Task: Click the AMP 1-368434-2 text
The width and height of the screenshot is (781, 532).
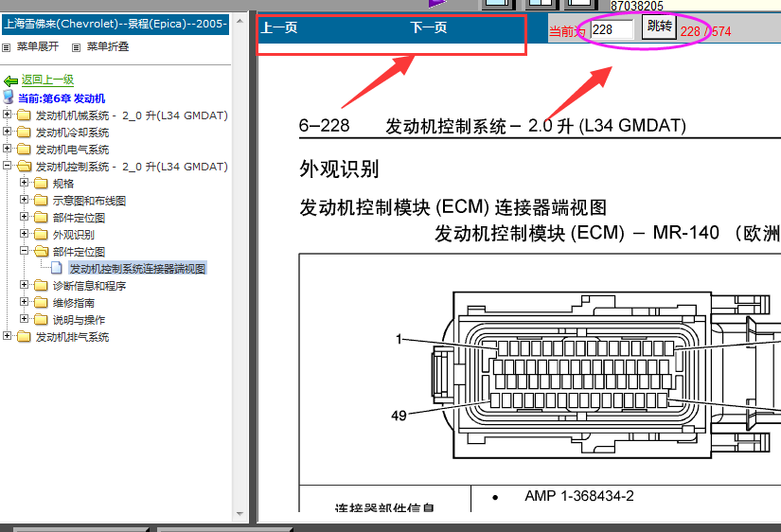Action: coord(579,496)
